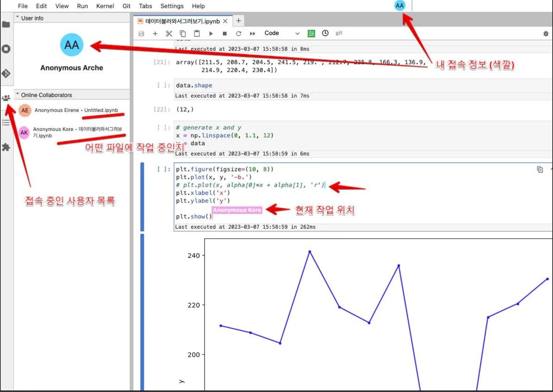Click the copy icon in the active cell

pyautogui.click(x=540, y=169)
